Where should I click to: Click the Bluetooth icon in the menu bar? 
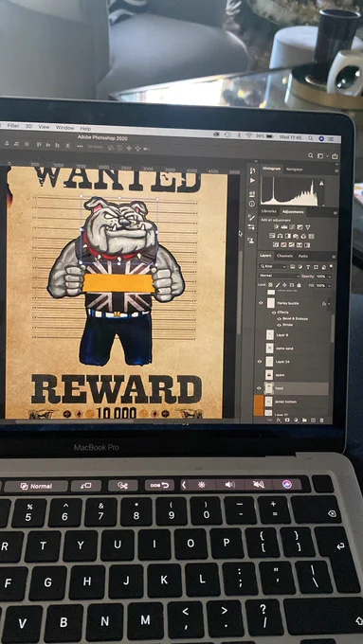[x=239, y=135]
